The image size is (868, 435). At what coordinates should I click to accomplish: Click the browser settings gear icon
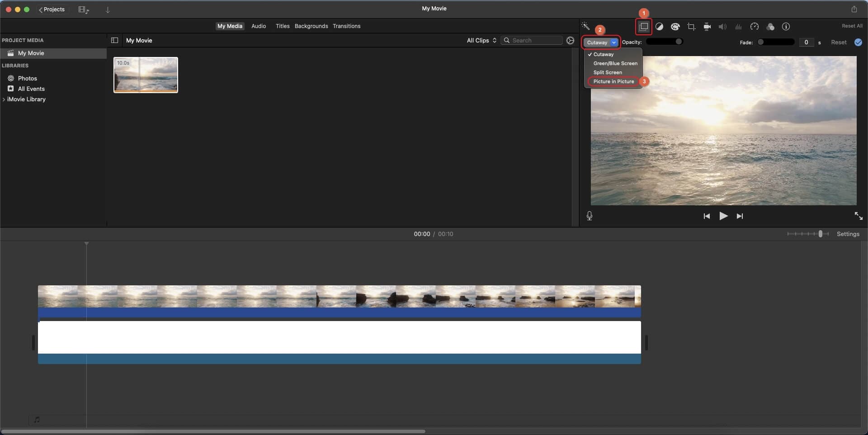[570, 40]
